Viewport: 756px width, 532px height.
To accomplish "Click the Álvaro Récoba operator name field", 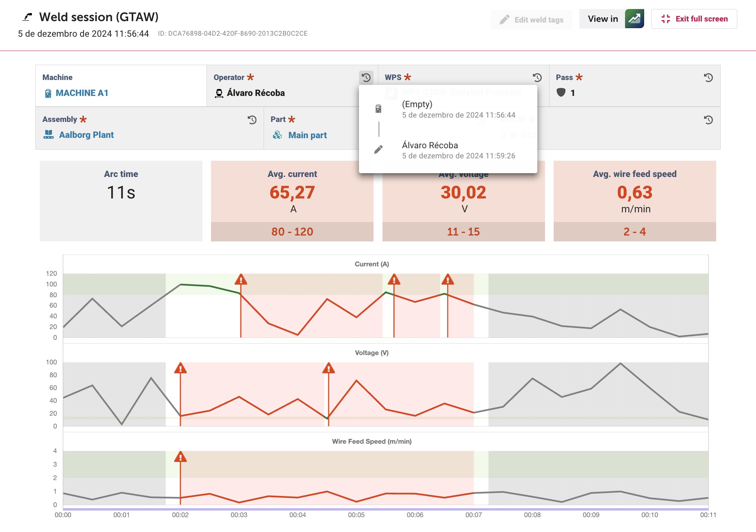I will (256, 93).
